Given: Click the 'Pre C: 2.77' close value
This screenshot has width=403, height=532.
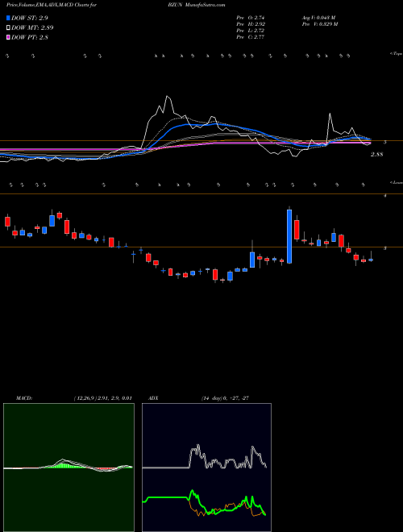Looking at the screenshot, I should (251, 37).
